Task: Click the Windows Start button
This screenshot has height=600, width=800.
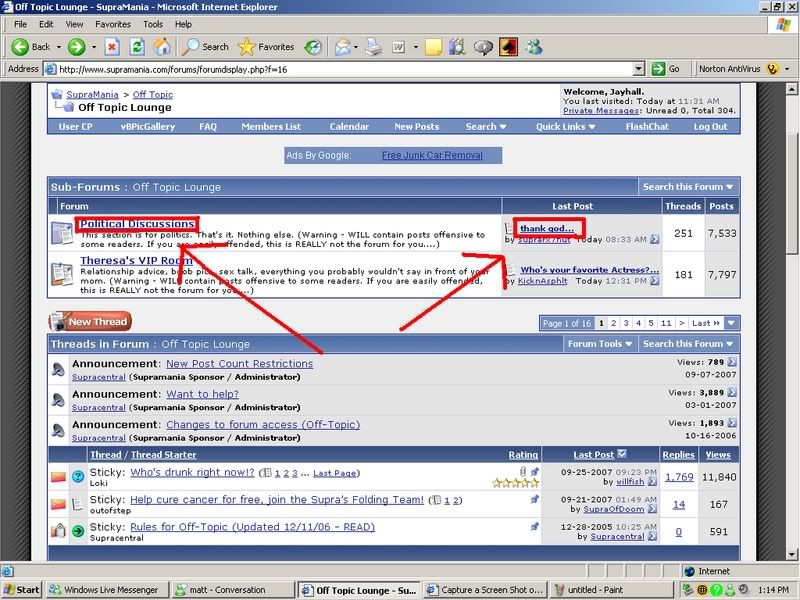Action: click(x=21, y=590)
